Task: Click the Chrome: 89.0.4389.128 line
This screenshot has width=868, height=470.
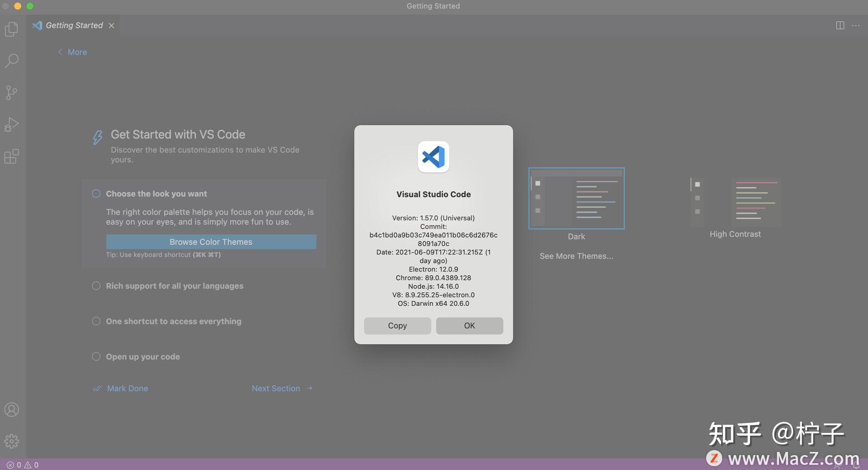Action: 434,277
